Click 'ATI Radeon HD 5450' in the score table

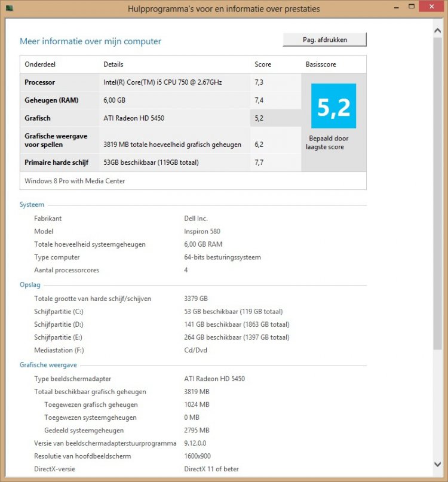pos(134,118)
